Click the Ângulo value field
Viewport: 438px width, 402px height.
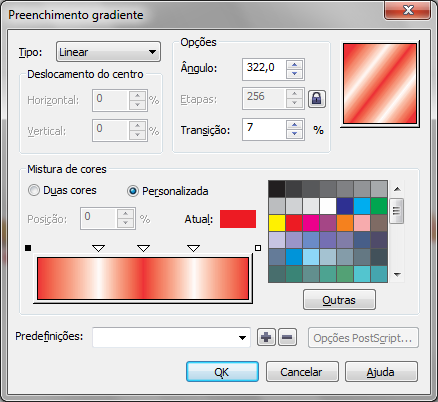pos(264,69)
